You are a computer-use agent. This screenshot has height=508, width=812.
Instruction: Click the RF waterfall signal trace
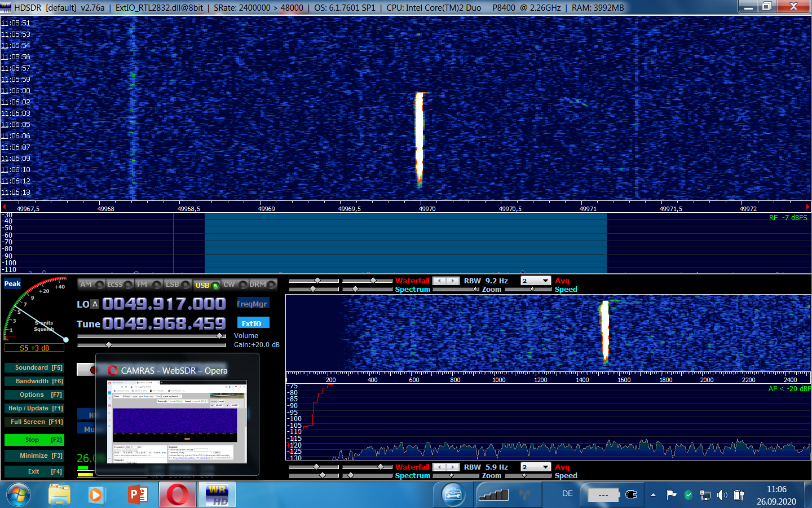point(419,139)
